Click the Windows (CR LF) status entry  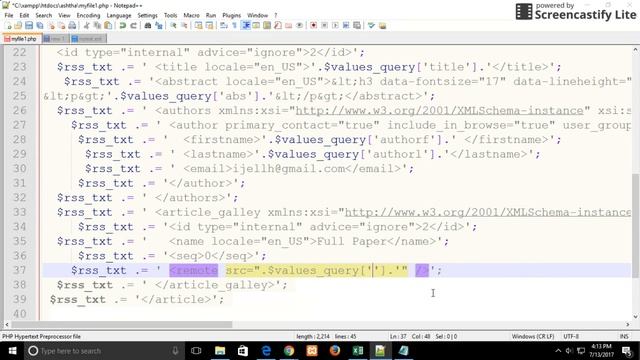click(x=533, y=336)
